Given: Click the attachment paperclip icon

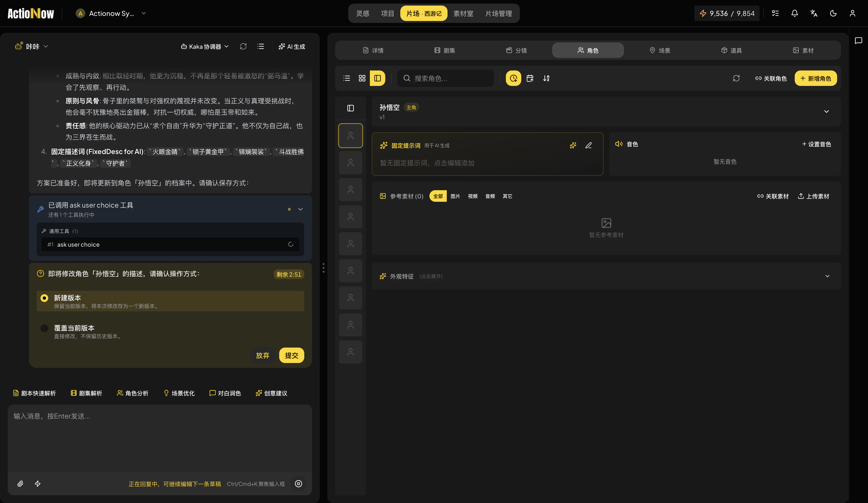Looking at the screenshot, I should 20,484.
